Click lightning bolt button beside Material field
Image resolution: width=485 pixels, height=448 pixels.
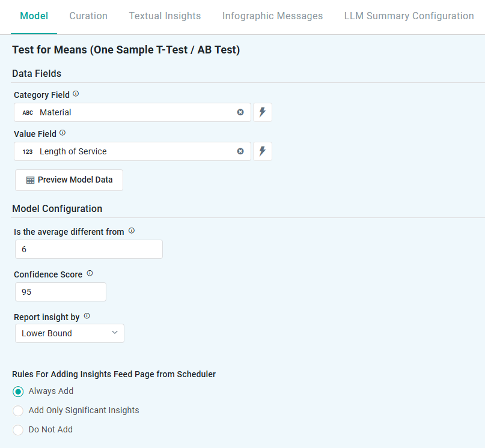tap(263, 112)
